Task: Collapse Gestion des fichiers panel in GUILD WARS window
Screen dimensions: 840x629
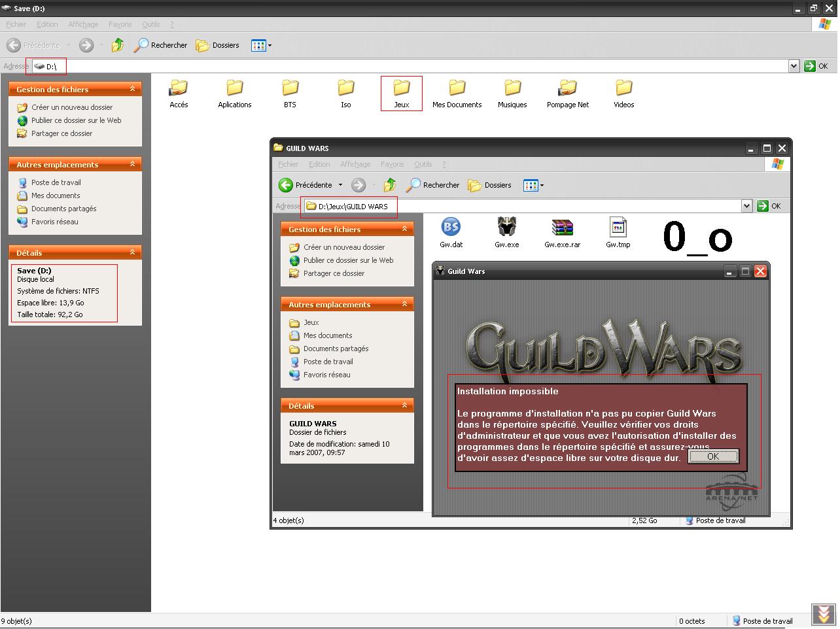Action: point(404,229)
